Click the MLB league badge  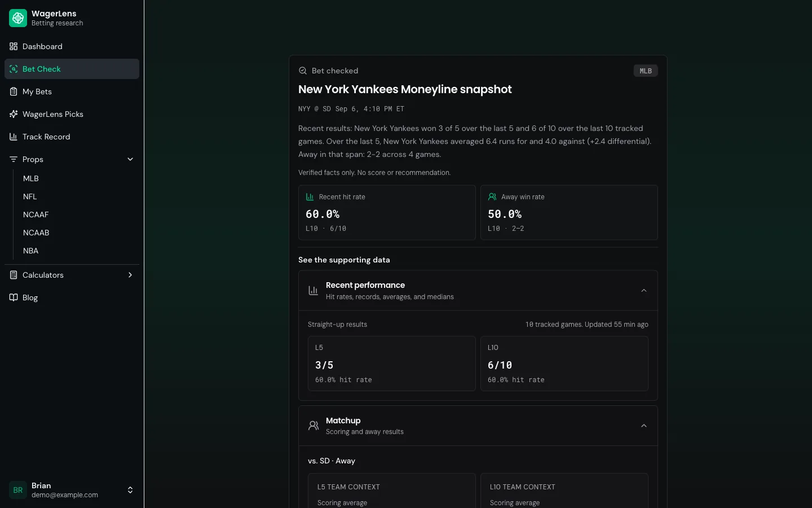click(x=646, y=71)
